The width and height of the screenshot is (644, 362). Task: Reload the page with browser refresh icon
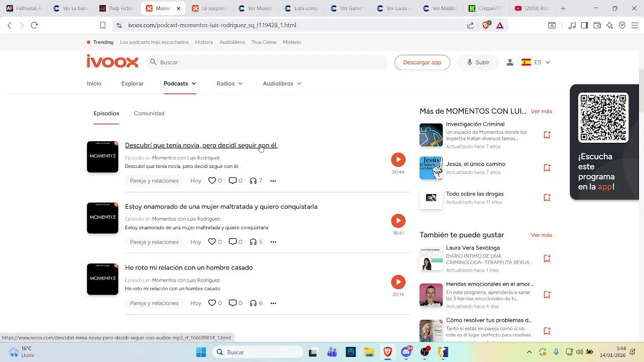click(x=34, y=25)
